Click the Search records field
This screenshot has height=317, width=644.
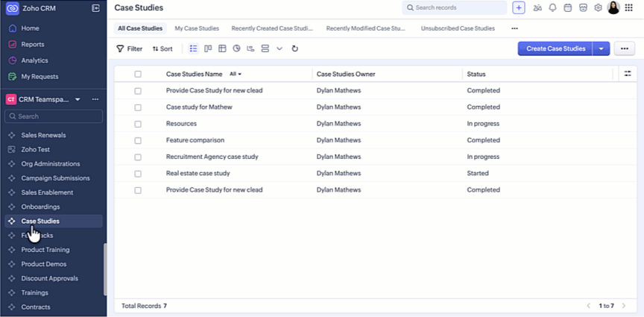click(x=455, y=7)
